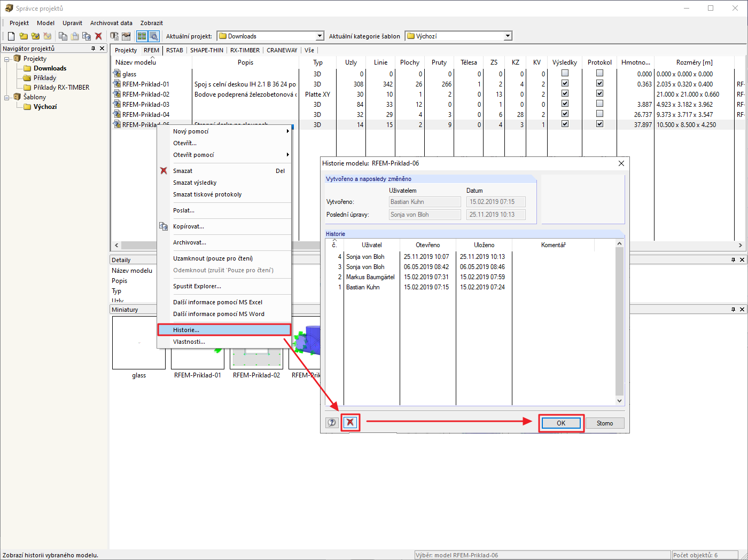Click the archive data toolbar icon
Screen dimensions: 748x560
click(114, 36)
